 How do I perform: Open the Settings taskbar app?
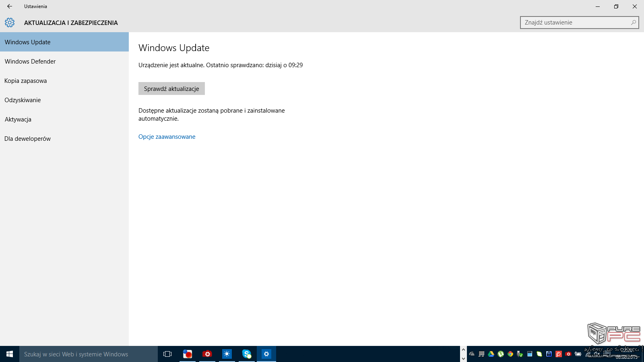266,354
